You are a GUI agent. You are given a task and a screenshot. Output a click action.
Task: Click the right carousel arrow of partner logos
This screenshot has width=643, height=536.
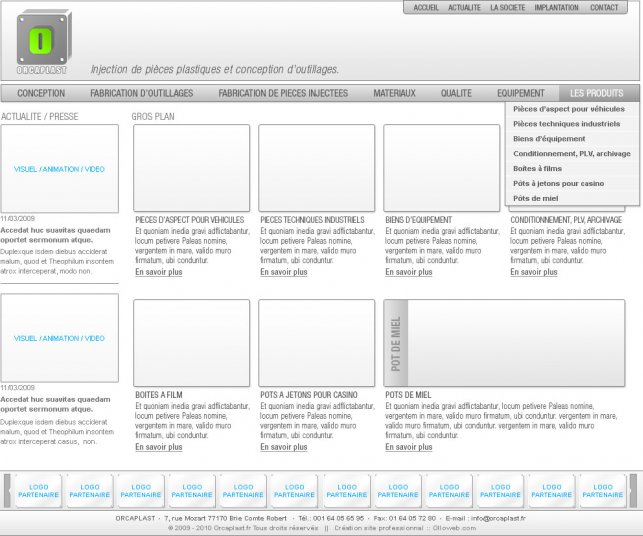[632, 491]
